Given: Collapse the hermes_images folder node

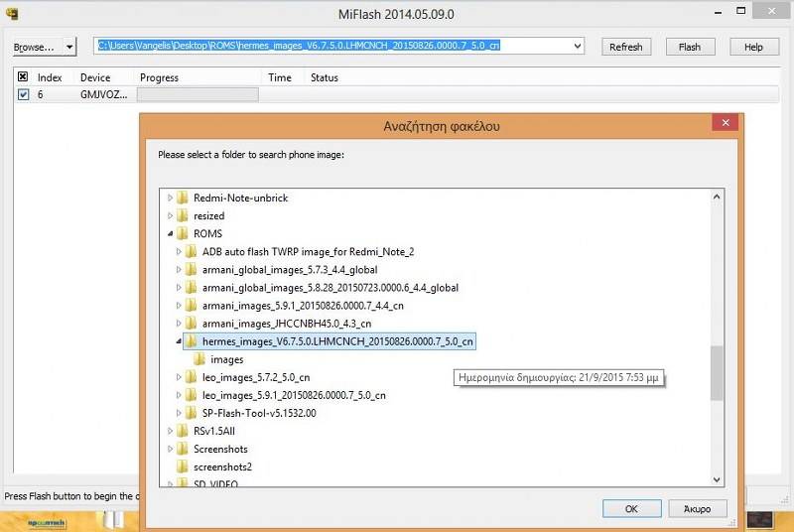Looking at the screenshot, I should tap(179, 341).
